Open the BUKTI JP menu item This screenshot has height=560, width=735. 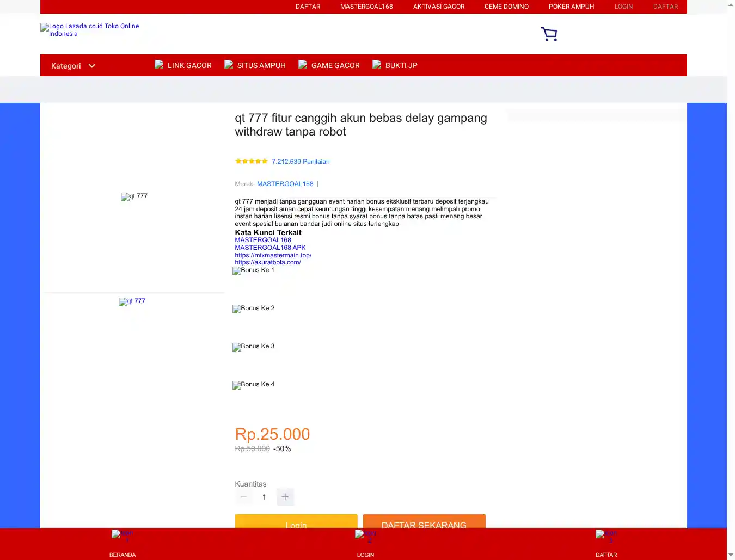[401, 65]
